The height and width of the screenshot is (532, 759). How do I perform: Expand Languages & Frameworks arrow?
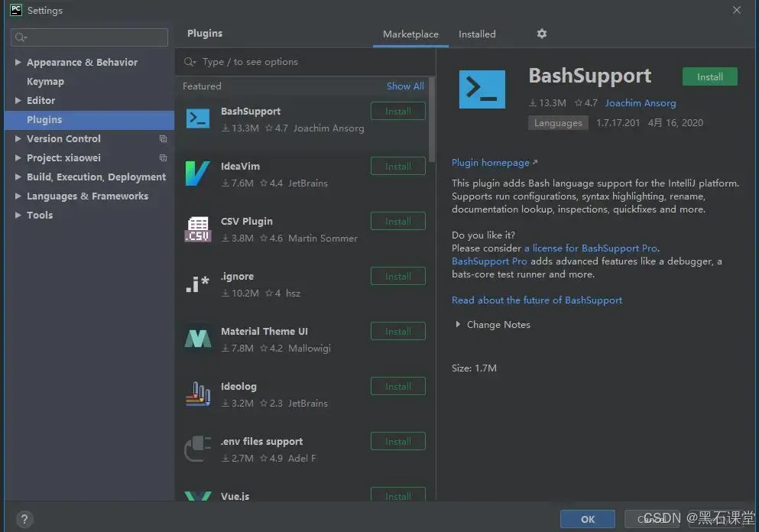point(18,196)
